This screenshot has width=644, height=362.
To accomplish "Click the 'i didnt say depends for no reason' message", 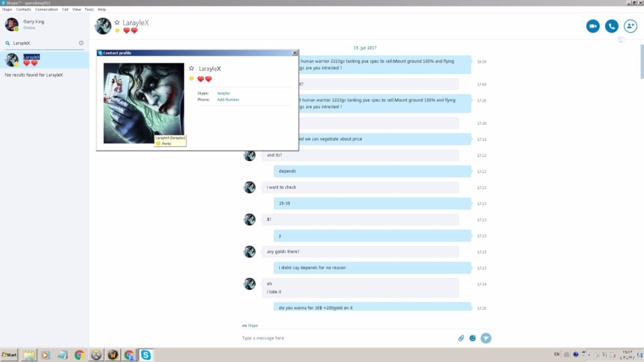I will click(372, 268).
